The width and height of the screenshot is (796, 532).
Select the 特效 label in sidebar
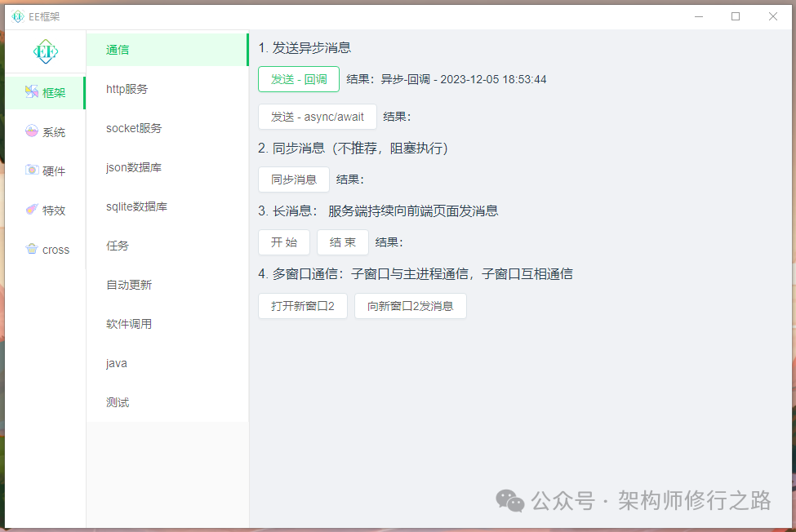tap(54, 211)
